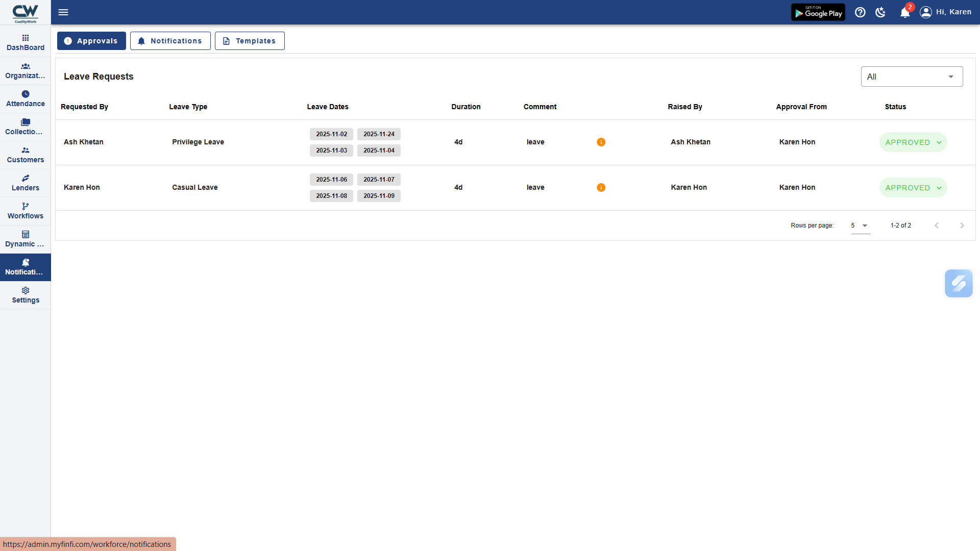This screenshot has height=551, width=980.
Task: Open Settings from the sidebar
Action: pyautogui.click(x=25, y=295)
